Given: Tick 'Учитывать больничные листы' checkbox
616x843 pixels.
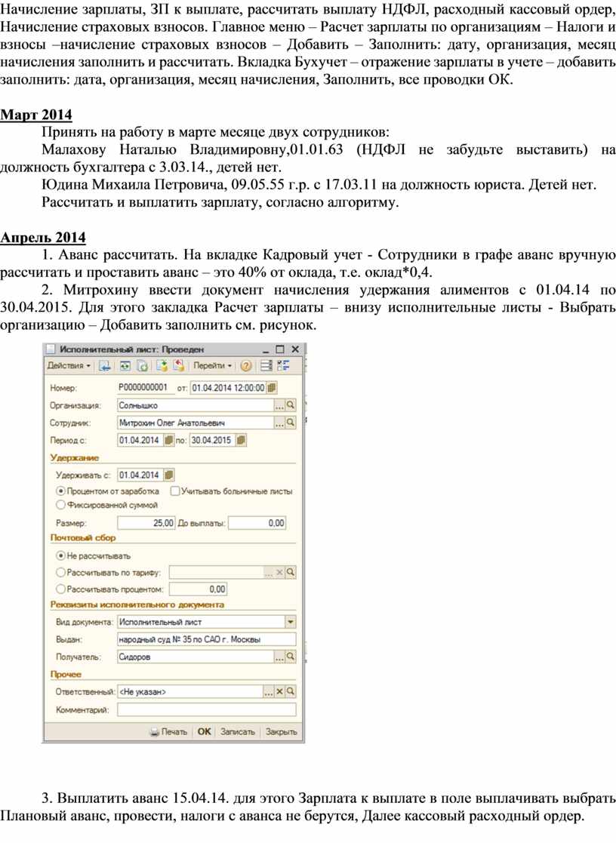Looking at the screenshot, I should [175, 491].
